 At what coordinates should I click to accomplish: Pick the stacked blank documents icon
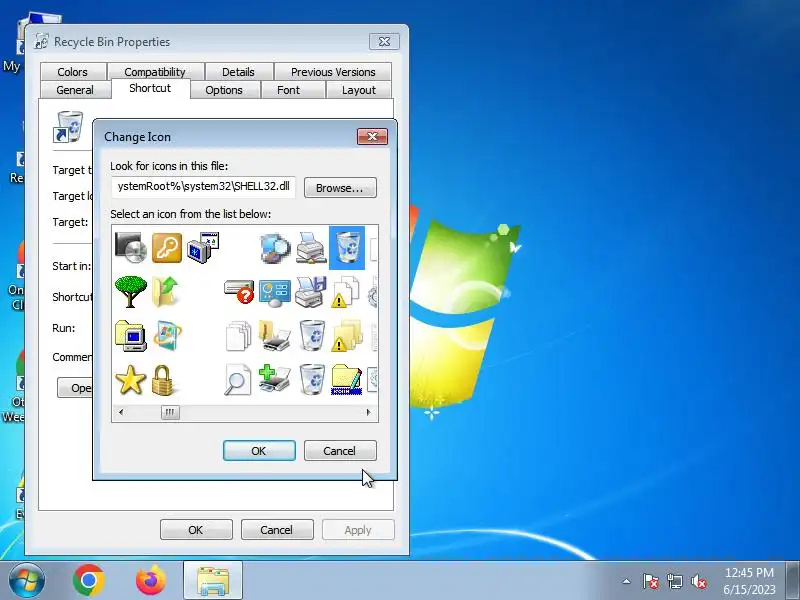(x=239, y=335)
